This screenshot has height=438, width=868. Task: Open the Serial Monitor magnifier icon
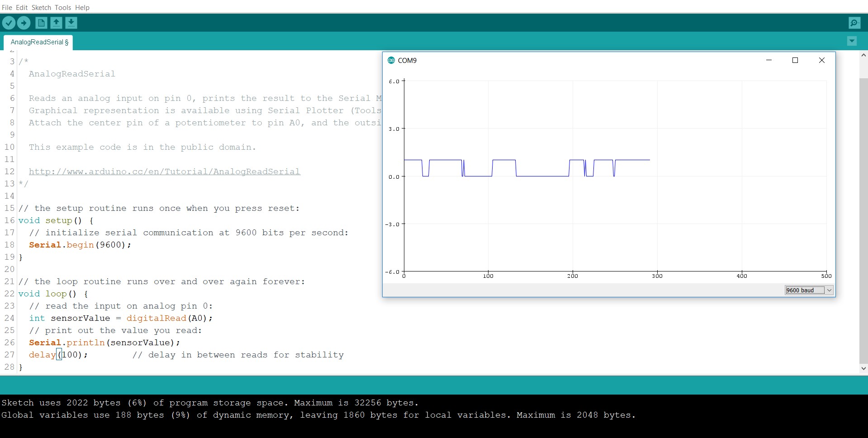tap(854, 23)
